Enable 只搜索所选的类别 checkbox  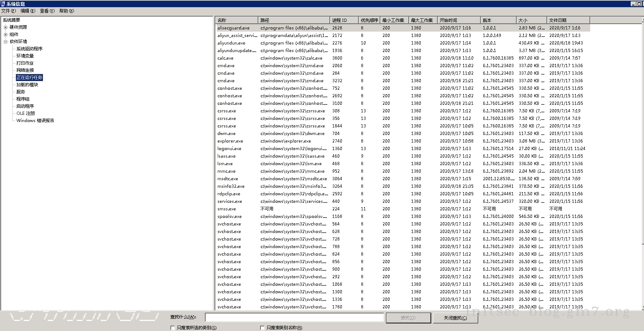tap(173, 327)
